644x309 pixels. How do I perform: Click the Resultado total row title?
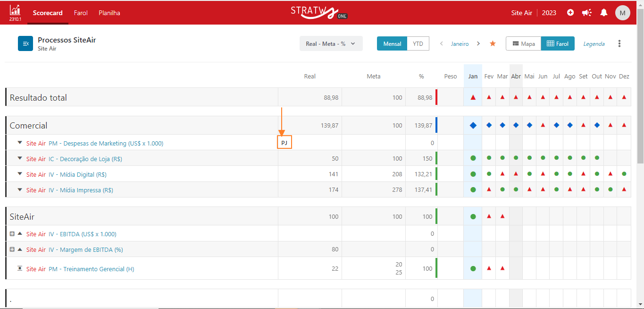pos(38,98)
